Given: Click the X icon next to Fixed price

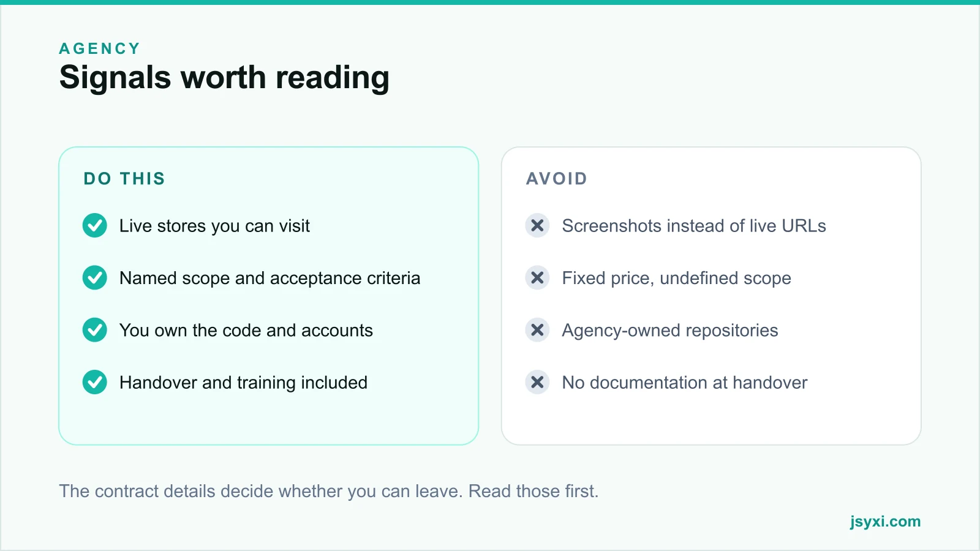Looking at the screenshot, I should (537, 277).
